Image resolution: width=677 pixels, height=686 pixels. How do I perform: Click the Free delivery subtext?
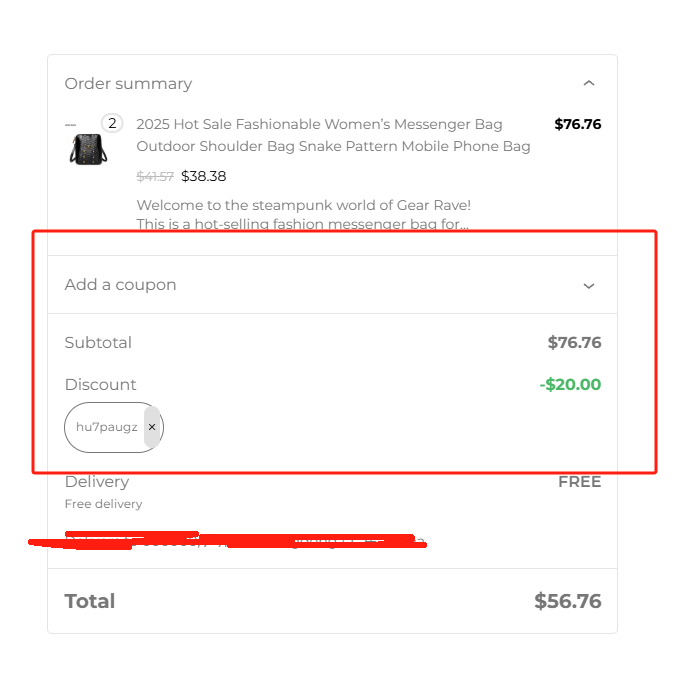pyautogui.click(x=103, y=504)
